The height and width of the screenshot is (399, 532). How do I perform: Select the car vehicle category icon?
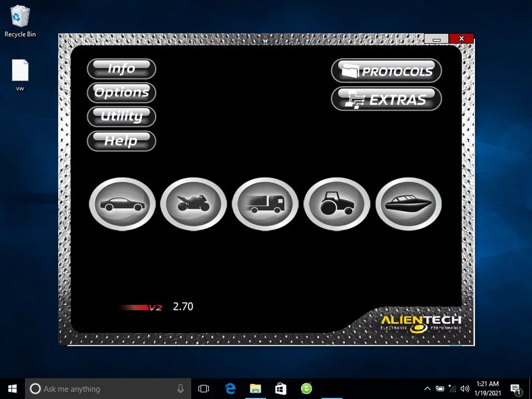(x=122, y=204)
